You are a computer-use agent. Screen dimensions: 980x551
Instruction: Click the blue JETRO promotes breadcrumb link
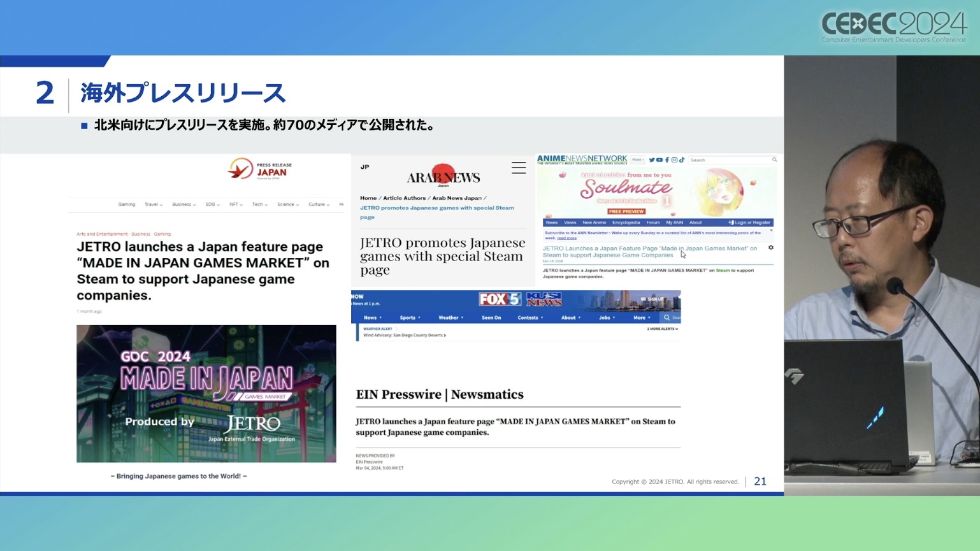437,212
